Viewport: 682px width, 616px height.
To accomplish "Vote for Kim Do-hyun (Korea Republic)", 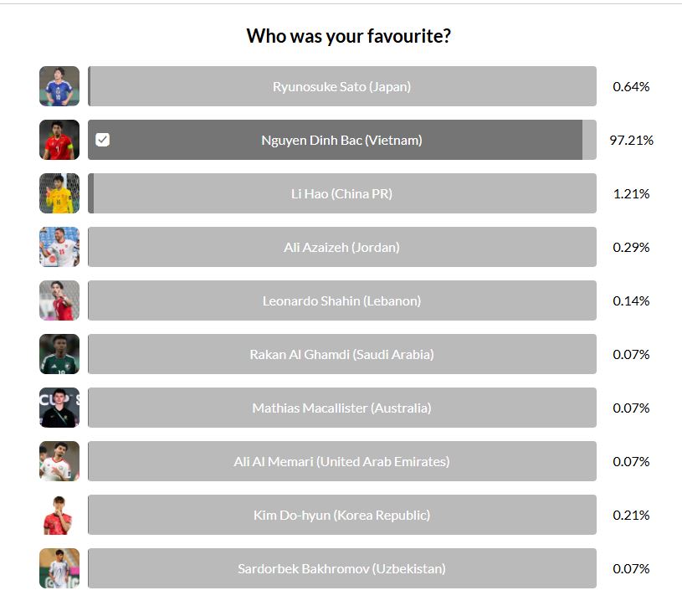I will (x=341, y=515).
